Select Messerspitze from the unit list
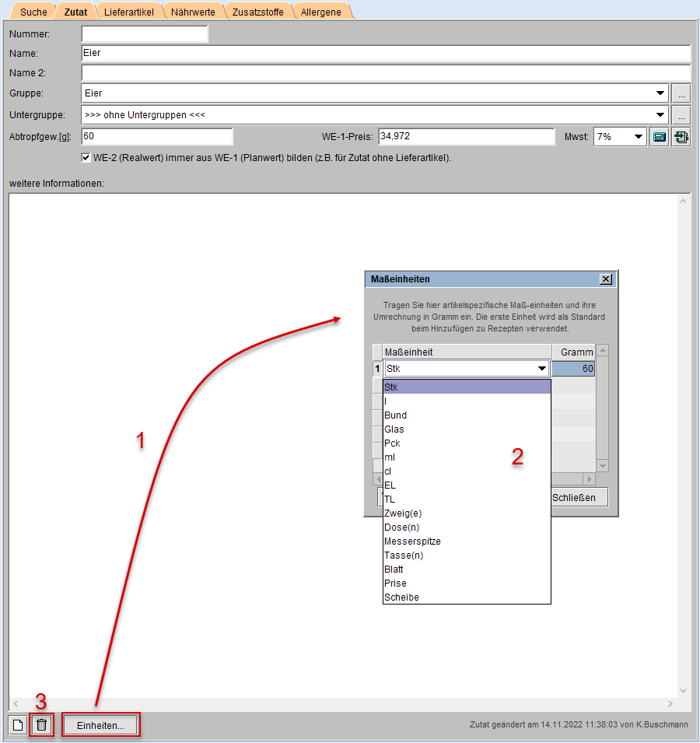The height and width of the screenshot is (743, 700). tap(467, 541)
